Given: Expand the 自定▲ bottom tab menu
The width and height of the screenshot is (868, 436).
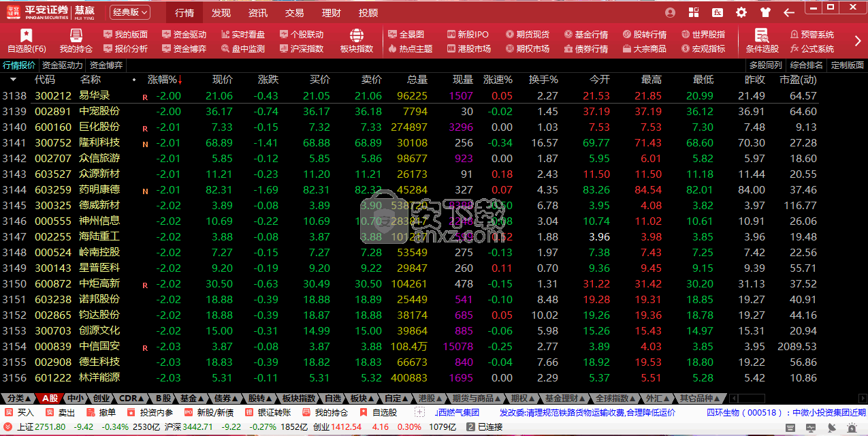Looking at the screenshot, I should pyautogui.click(x=397, y=398).
